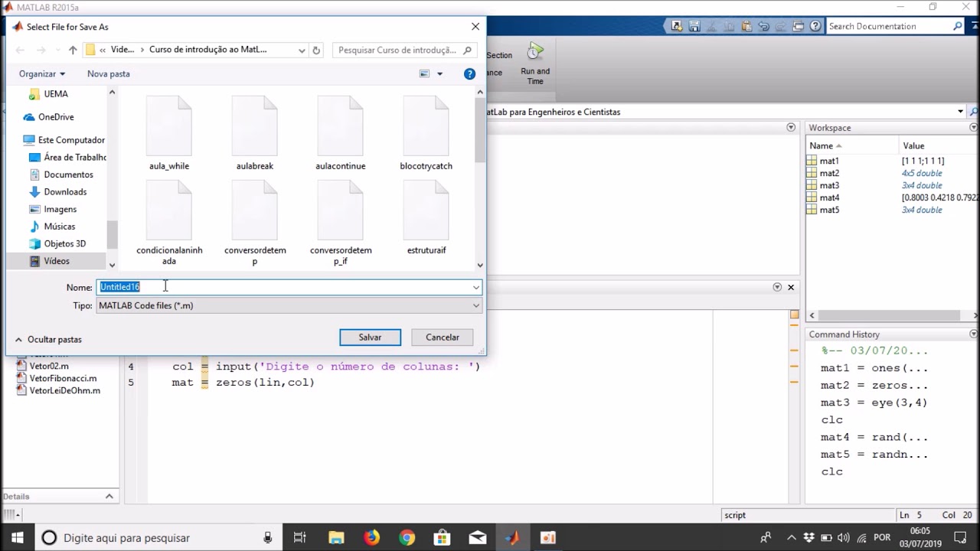Select OneDrive in the navigation pane
Screen dimensions: 980x551
click(56, 117)
